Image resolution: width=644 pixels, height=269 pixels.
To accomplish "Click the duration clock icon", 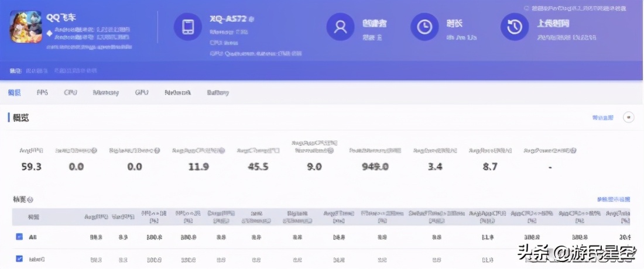I will [424, 27].
